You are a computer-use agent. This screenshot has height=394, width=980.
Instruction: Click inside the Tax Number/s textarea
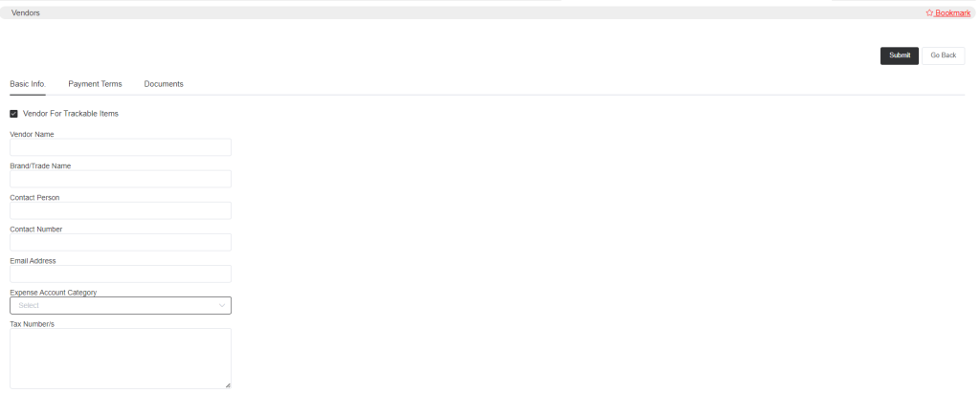(121, 359)
